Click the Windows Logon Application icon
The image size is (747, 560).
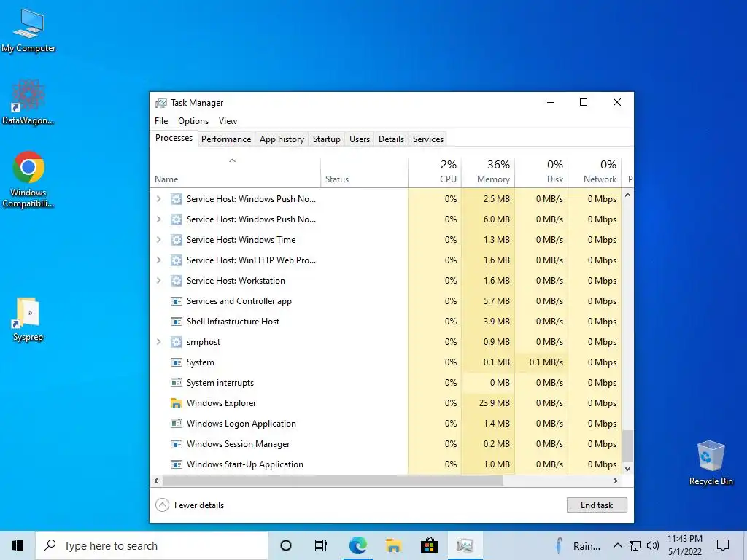click(x=177, y=424)
